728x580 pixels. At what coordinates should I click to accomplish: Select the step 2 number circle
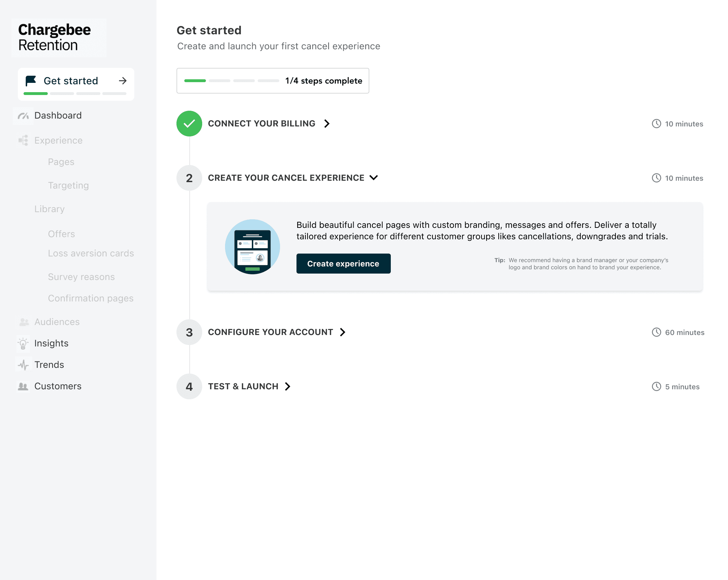coord(189,178)
